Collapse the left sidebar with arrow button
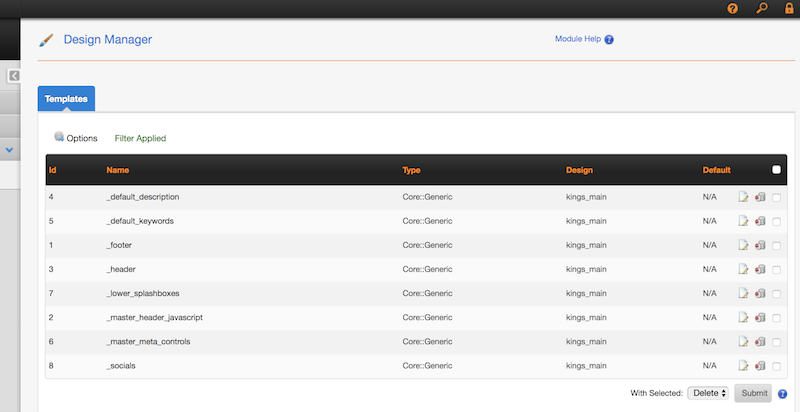Viewport: 800px width, 412px height. [x=14, y=76]
